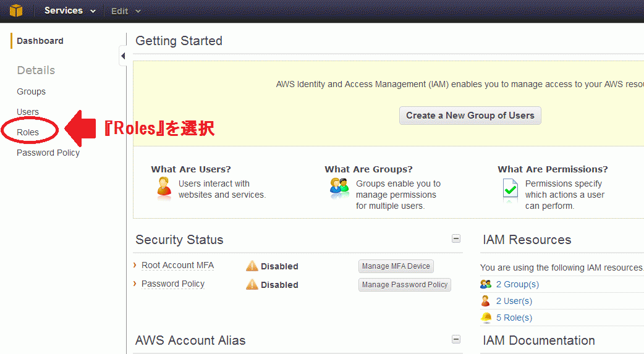This screenshot has width=644, height=354.
Task: Click the Root Account MFA label
Action: coord(178,265)
